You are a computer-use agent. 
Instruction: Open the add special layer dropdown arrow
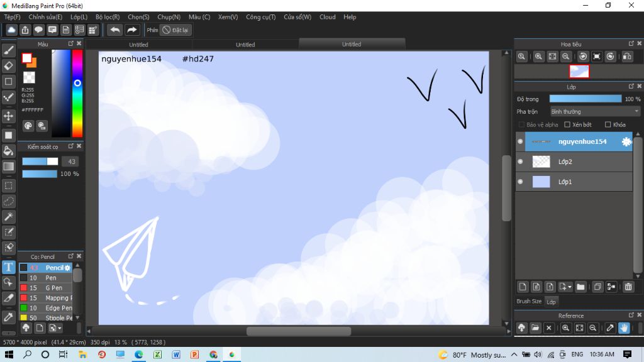pos(570,287)
